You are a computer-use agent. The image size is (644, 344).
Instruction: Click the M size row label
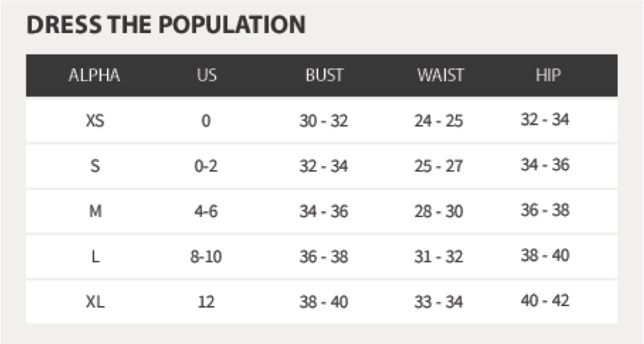95,212
